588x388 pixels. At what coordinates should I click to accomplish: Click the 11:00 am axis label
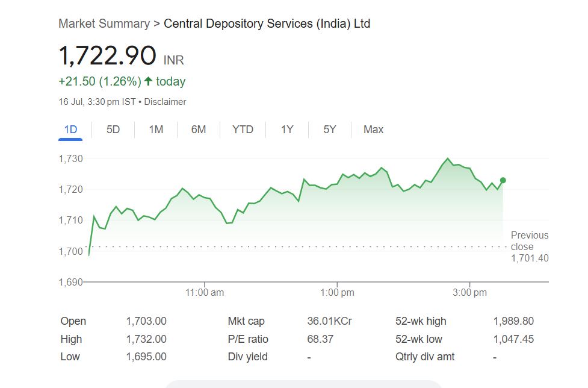tap(205, 293)
